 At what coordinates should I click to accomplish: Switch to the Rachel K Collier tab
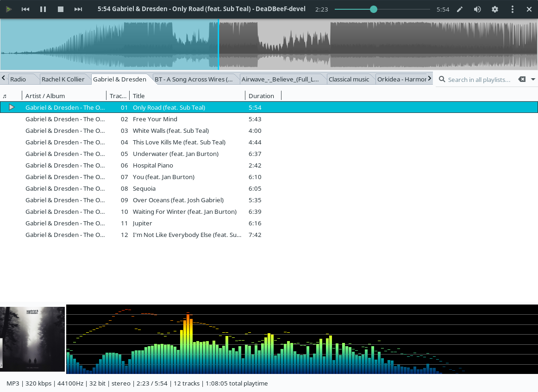pos(63,79)
